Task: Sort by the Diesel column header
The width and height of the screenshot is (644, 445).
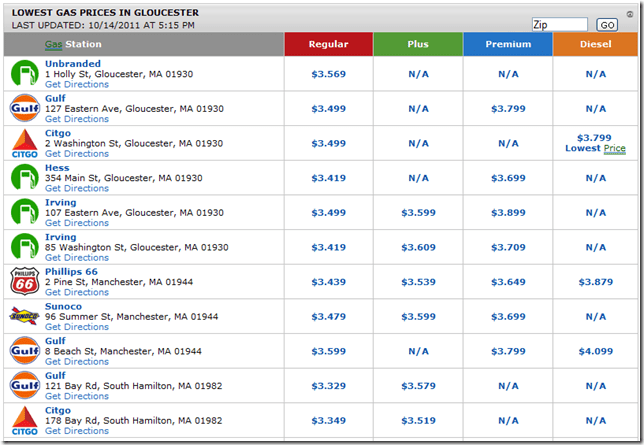Action: click(x=595, y=44)
